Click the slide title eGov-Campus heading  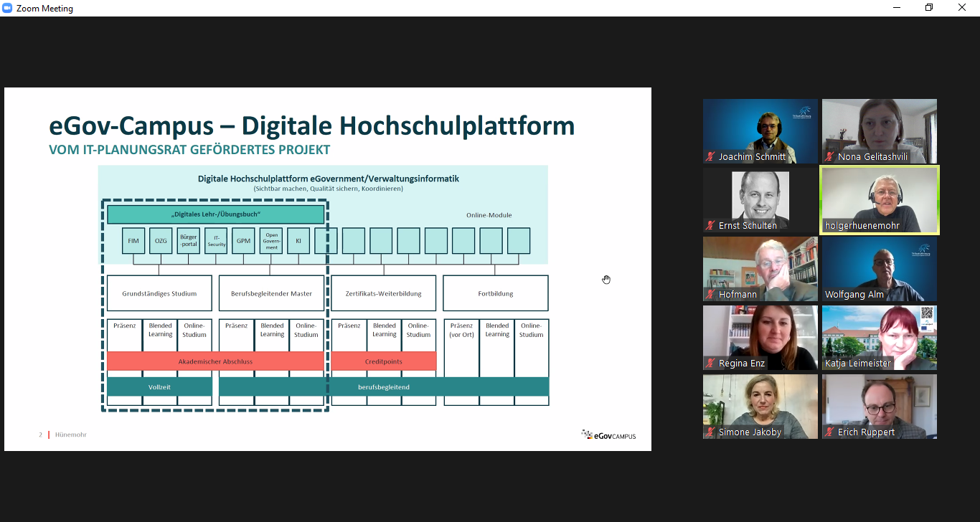point(311,125)
